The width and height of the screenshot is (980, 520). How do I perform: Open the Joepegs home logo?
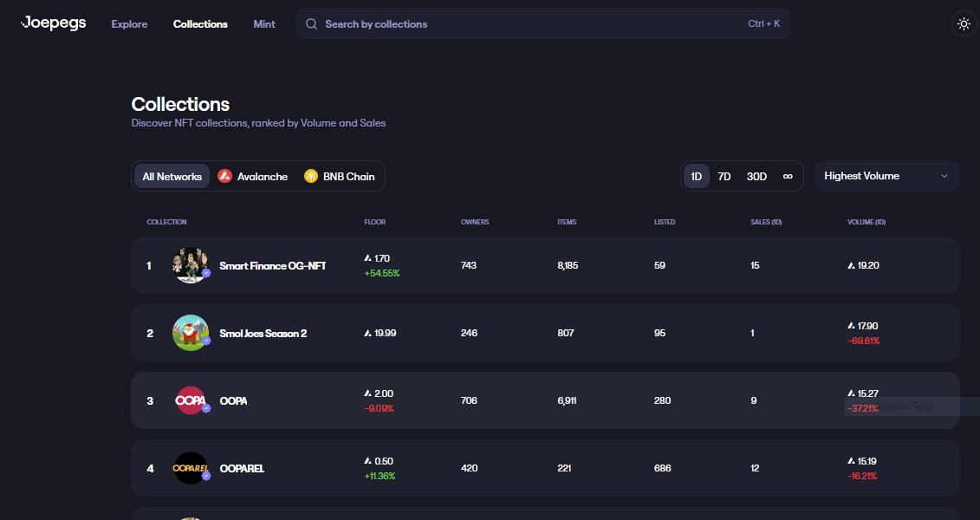53,23
